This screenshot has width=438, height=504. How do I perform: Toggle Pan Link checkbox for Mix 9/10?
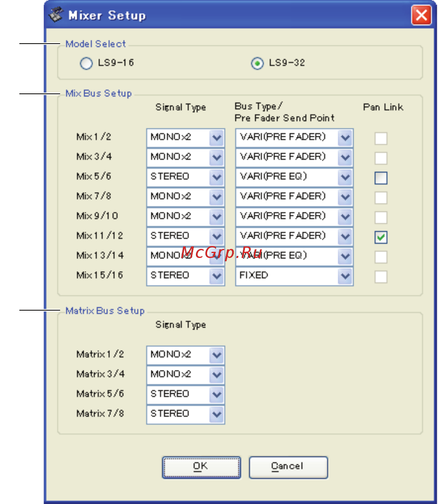point(381,218)
